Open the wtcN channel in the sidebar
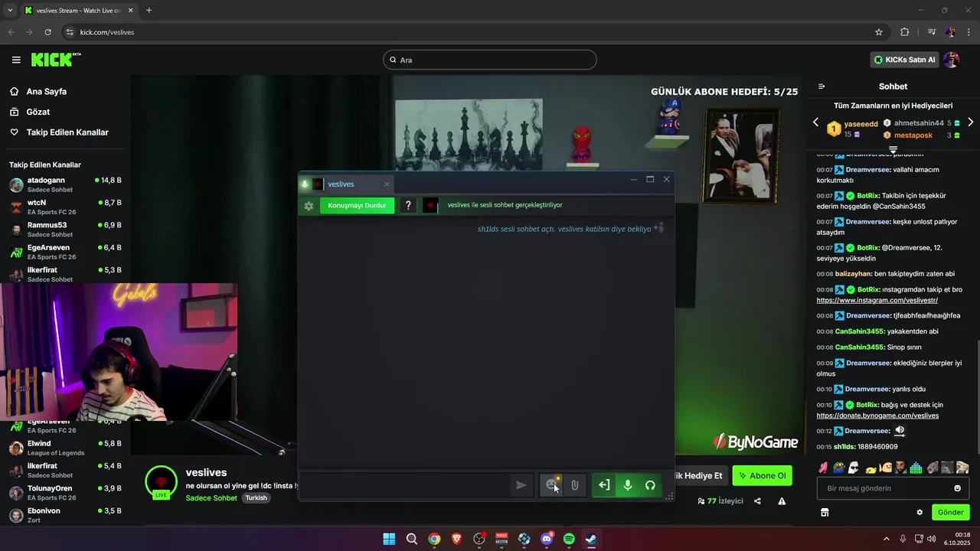This screenshot has height=551, width=980. (65, 207)
